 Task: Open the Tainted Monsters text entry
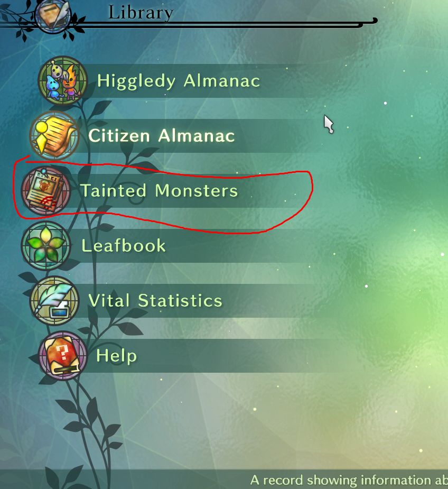(x=159, y=190)
